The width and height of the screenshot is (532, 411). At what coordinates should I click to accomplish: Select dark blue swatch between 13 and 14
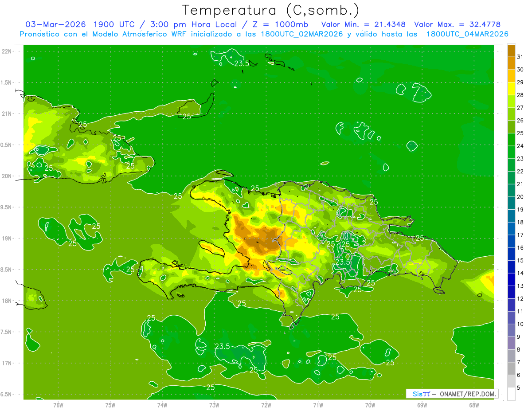tap(511, 279)
